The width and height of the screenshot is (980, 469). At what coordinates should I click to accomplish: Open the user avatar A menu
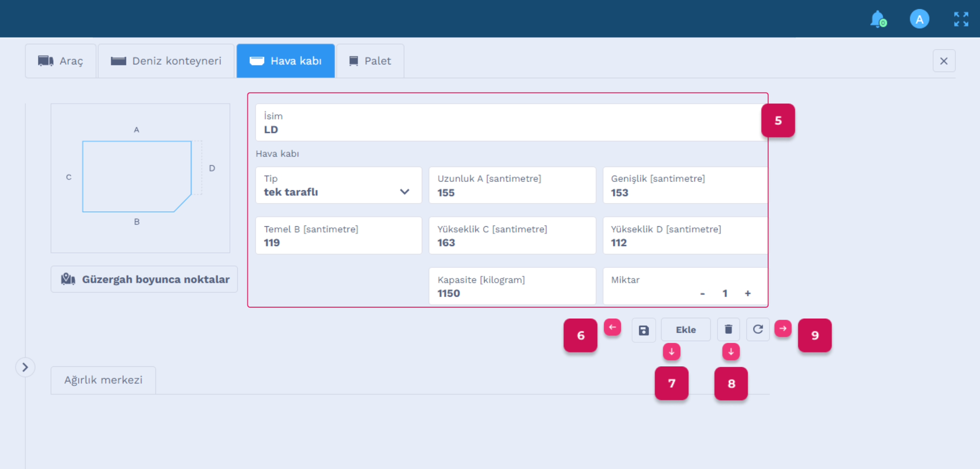pyautogui.click(x=919, y=19)
